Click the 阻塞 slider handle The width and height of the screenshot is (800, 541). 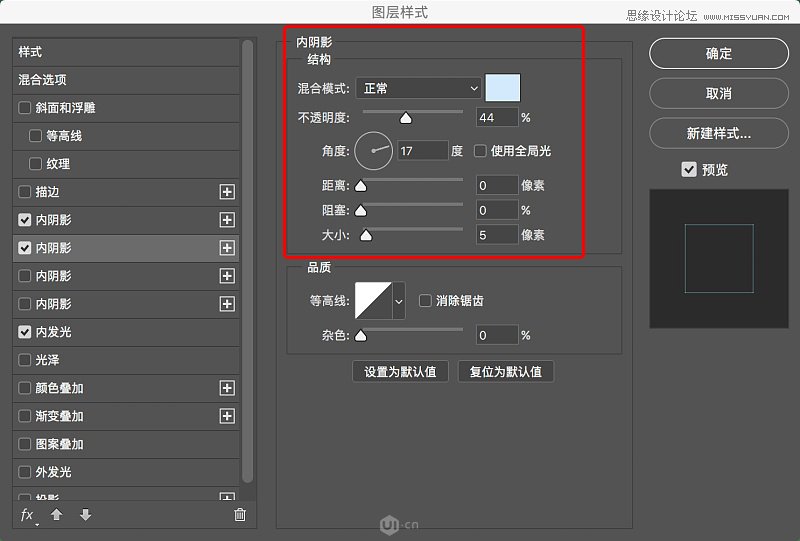(361, 210)
